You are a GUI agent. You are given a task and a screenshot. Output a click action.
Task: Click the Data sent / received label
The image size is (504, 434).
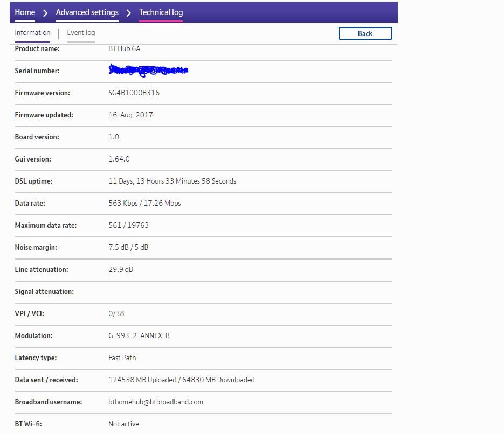pos(46,380)
